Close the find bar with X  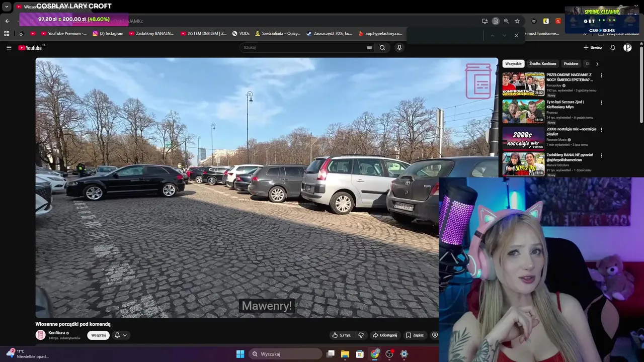tap(516, 35)
